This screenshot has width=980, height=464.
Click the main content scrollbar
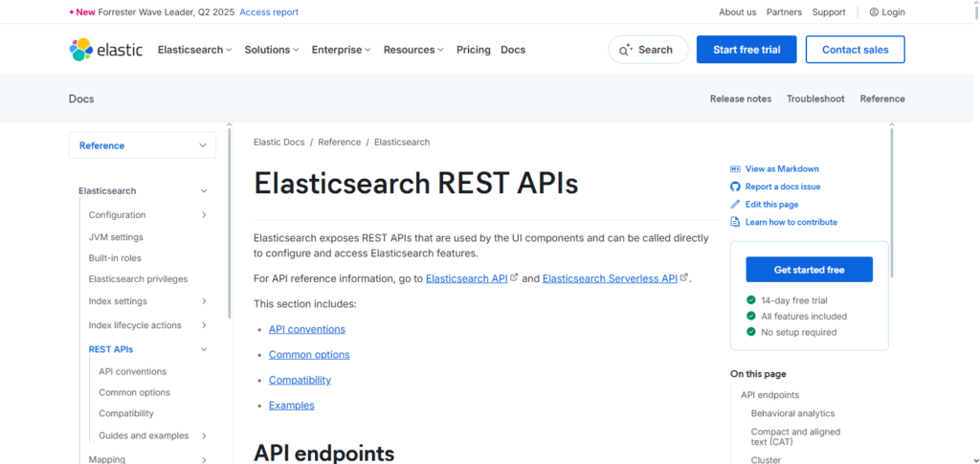(891, 202)
